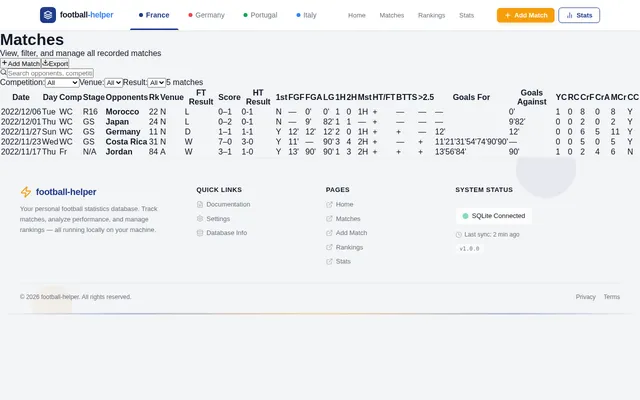Click the external-link icon beside Rankings
Viewport: 640px width, 400px height.
[x=329, y=247]
